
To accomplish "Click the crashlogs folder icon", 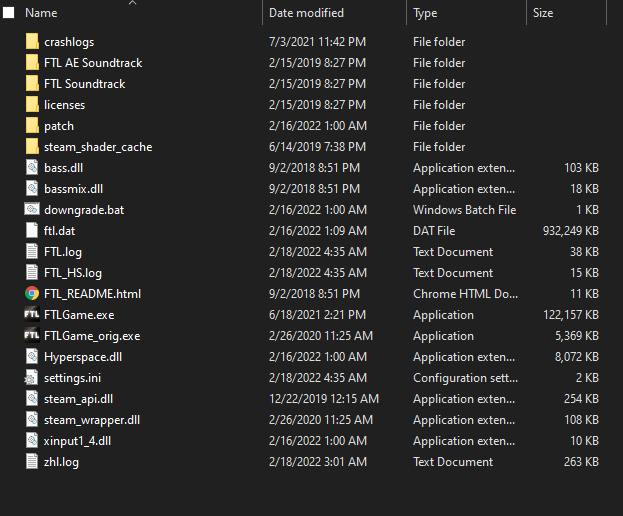I will click(x=32, y=42).
